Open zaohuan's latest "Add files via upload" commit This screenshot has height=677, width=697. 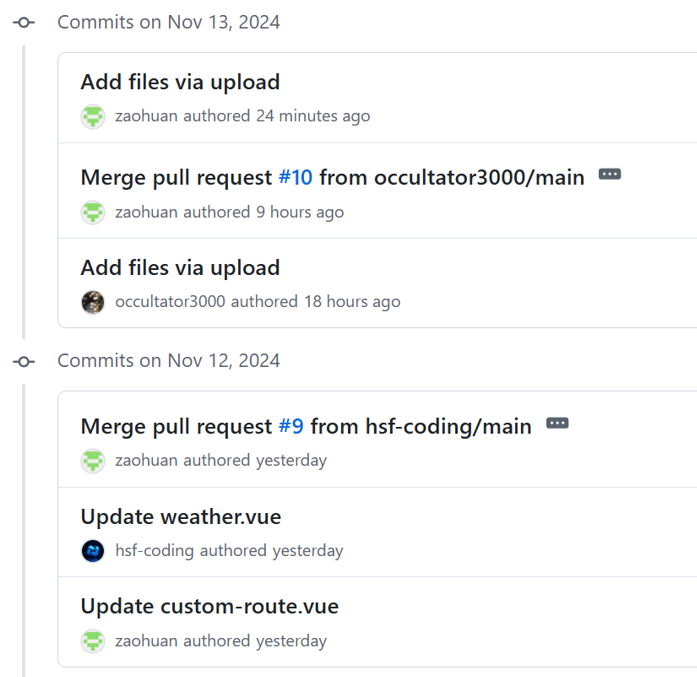(x=180, y=82)
